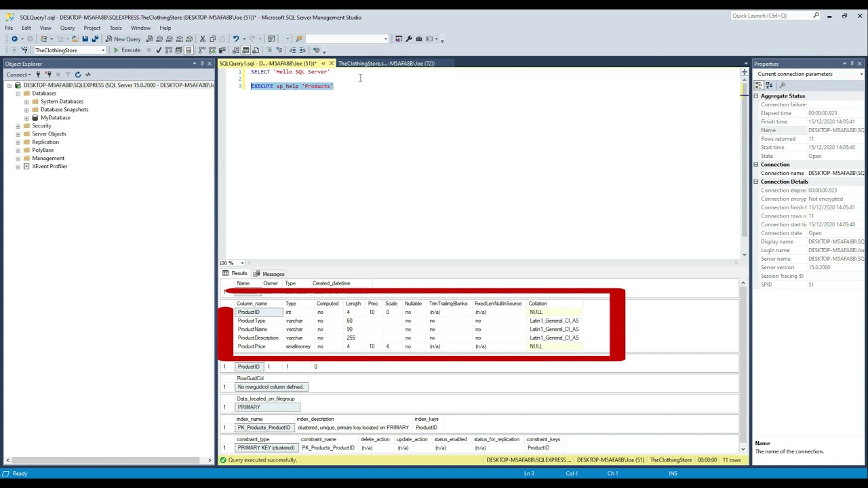This screenshot has height=488, width=868.
Task: Click the Copy icon in toolbar
Action: pyautogui.click(x=212, y=39)
